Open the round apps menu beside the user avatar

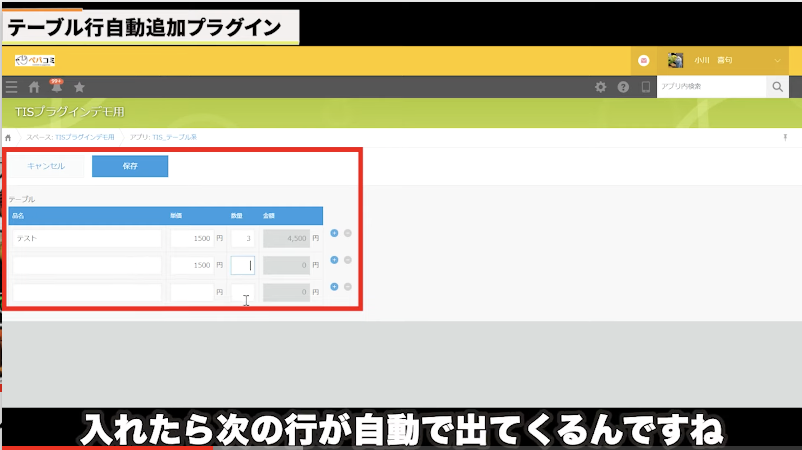pos(644,61)
